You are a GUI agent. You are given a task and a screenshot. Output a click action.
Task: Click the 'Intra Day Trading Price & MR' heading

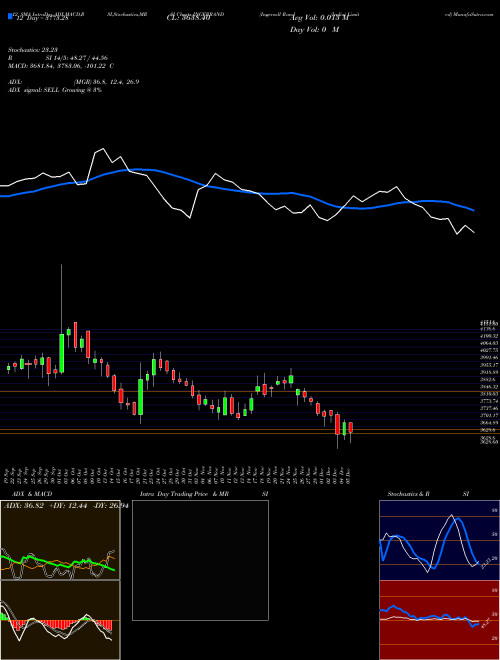click(x=184, y=494)
